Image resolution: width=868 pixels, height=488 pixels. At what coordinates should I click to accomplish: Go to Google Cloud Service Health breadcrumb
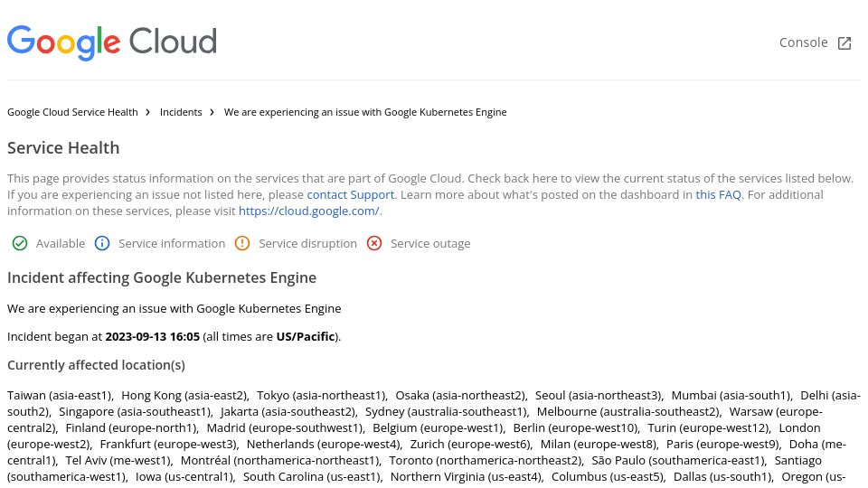click(x=72, y=112)
